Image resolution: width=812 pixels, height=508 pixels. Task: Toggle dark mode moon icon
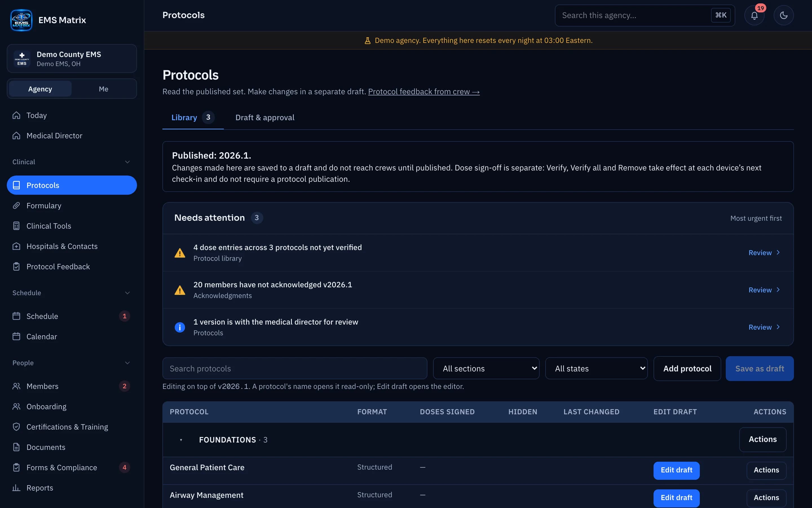(784, 16)
